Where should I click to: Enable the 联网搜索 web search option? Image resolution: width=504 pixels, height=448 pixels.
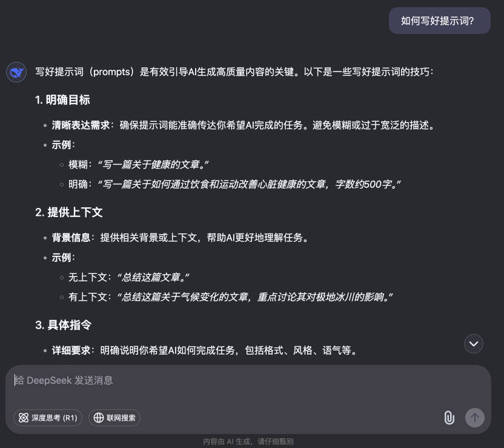114,418
